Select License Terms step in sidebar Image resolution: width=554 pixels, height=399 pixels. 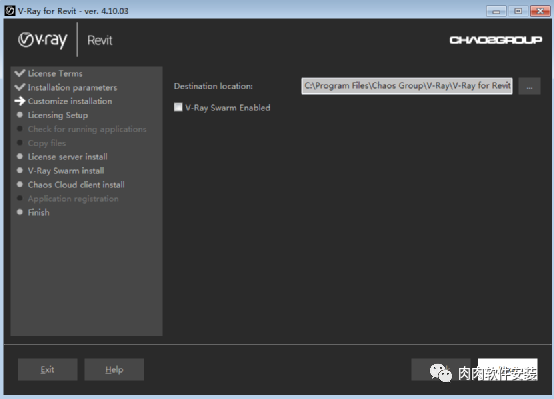[55, 74]
